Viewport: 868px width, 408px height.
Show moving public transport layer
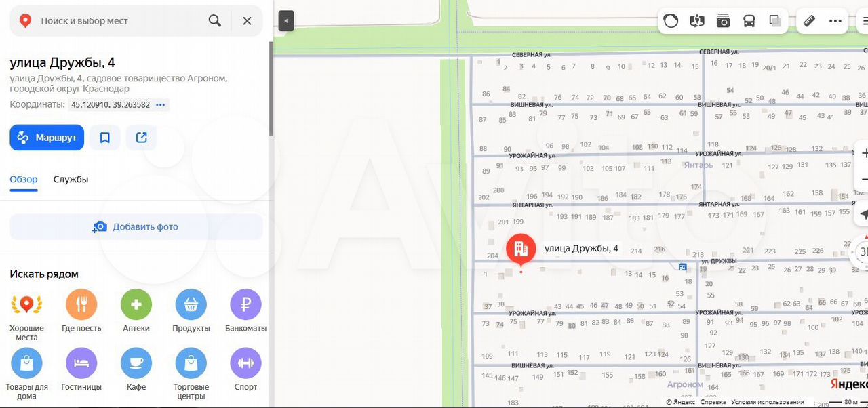click(x=749, y=21)
